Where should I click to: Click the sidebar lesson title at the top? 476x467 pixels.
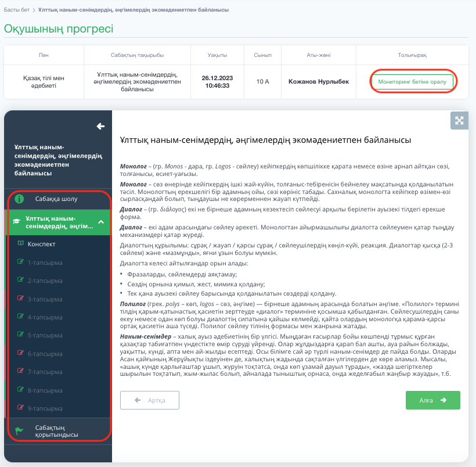click(x=58, y=160)
